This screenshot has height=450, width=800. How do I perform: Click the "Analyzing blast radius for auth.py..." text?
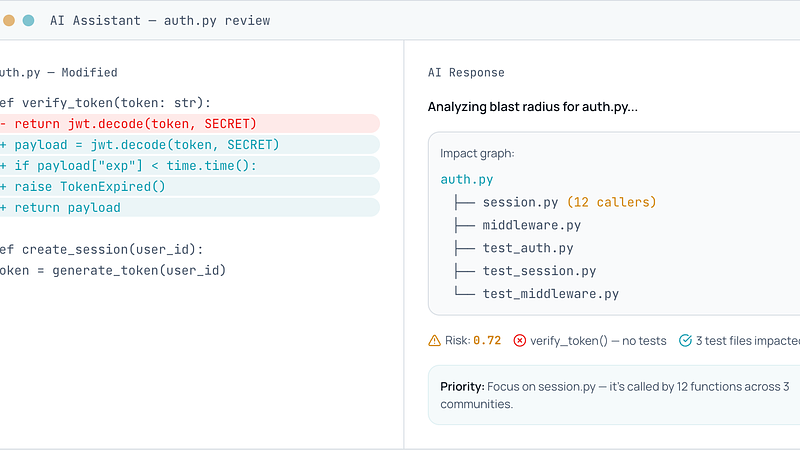coord(533,107)
